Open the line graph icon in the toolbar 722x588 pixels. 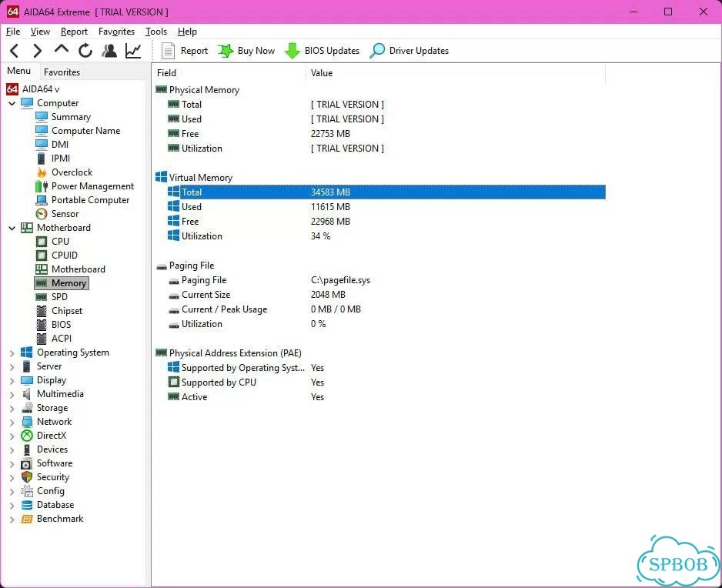click(133, 51)
